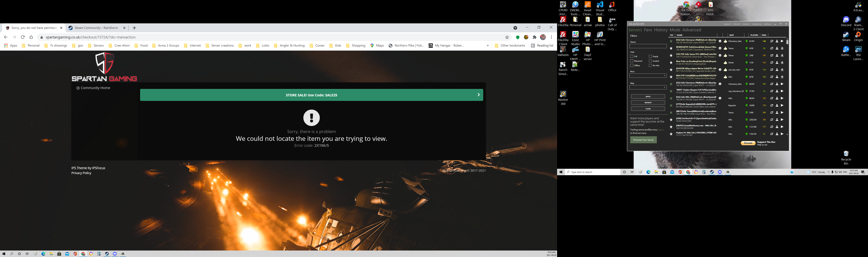This screenshot has width=868, height=257.
Task: Click the Name filter field in A3Launcher
Action: pyautogui.click(x=648, y=46)
